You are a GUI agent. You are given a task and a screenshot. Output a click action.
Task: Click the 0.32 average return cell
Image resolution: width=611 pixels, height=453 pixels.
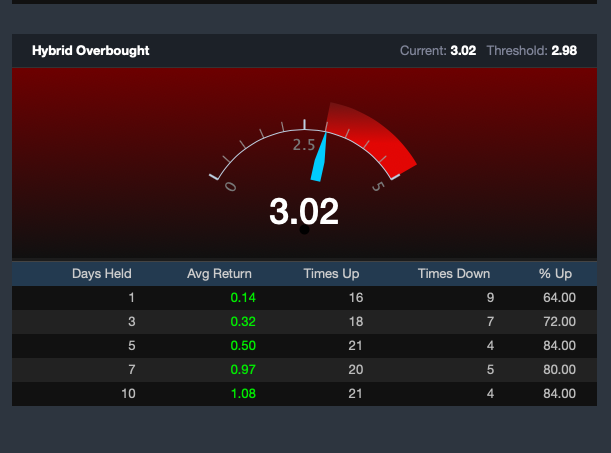tap(243, 322)
